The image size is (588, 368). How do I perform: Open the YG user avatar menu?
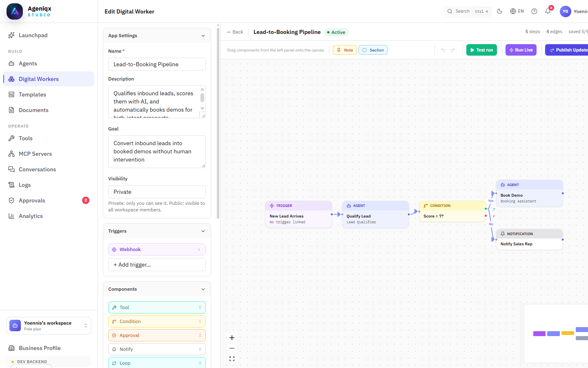pos(565,11)
